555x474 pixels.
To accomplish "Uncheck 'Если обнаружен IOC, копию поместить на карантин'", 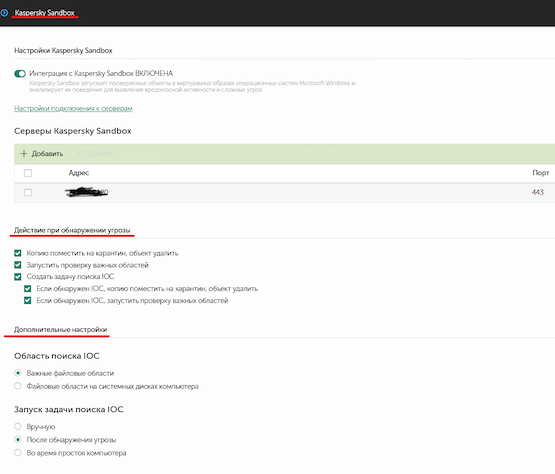I will [x=28, y=289].
